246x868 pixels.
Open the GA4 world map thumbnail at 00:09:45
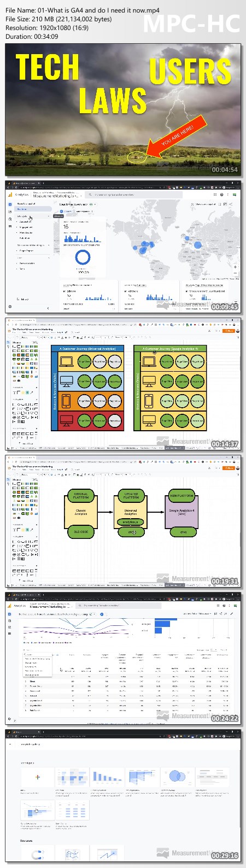click(x=123, y=247)
